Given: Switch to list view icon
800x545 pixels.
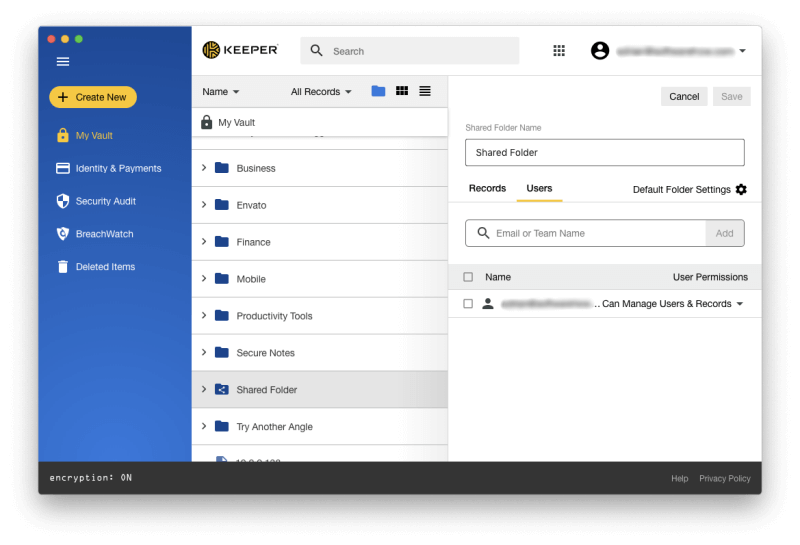Looking at the screenshot, I should pyautogui.click(x=425, y=91).
